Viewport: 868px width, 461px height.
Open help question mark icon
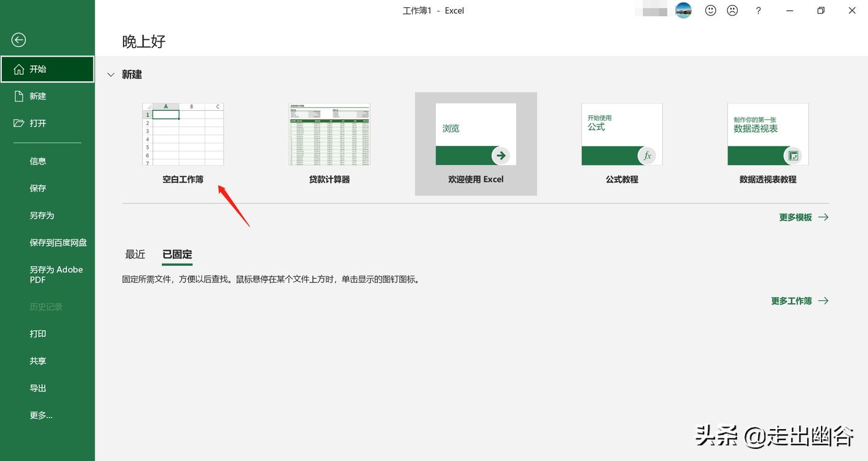[758, 10]
